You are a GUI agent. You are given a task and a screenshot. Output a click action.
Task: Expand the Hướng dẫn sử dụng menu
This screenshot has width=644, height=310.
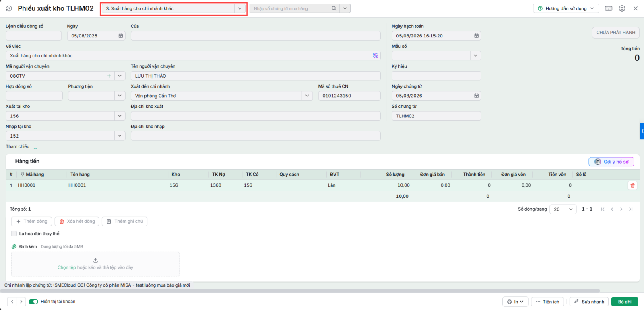click(566, 8)
